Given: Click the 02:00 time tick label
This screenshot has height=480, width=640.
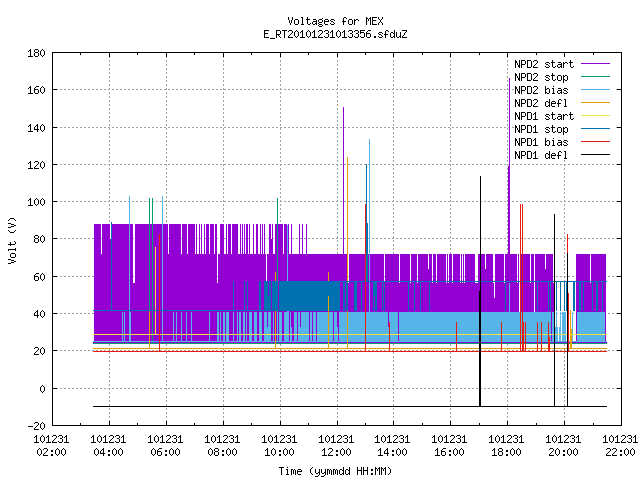Looking at the screenshot, I should (51, 453).
